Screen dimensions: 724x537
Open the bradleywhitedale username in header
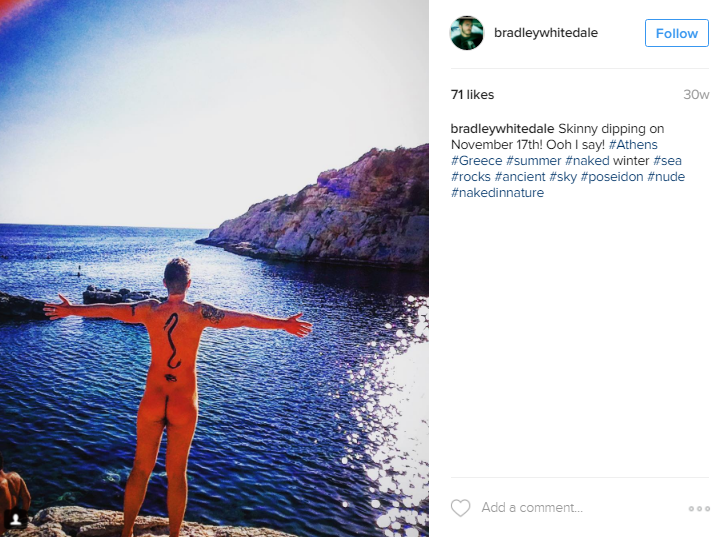click(x=546, y=33)
